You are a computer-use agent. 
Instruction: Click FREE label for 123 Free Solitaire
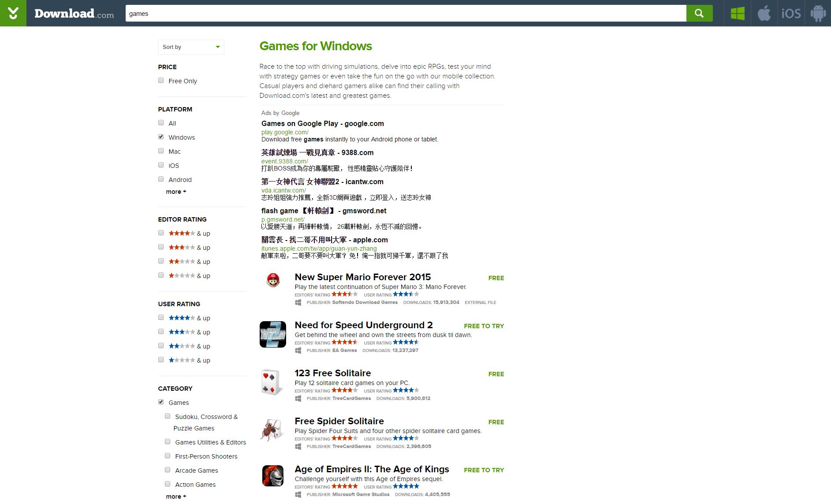[496, 374]
